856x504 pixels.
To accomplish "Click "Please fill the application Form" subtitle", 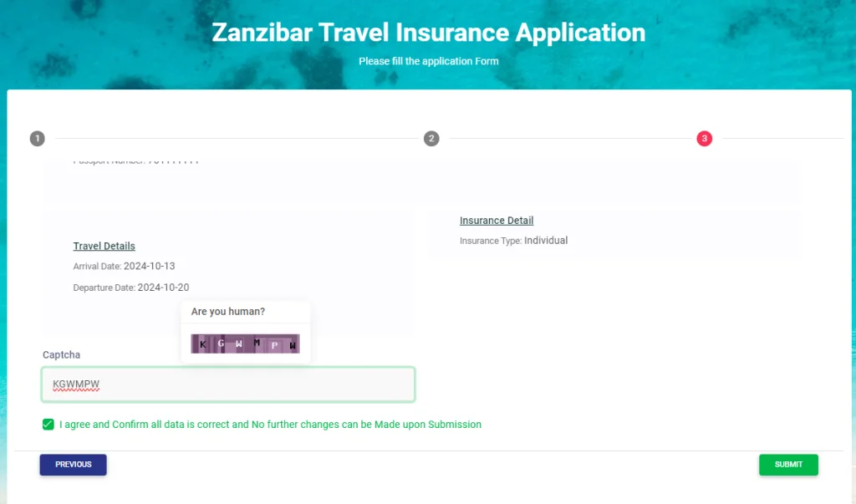I will (428, 61).
